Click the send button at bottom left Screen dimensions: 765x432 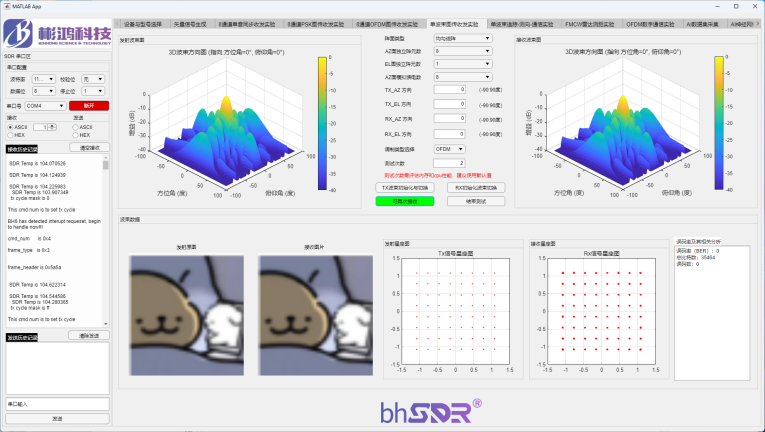point(58,419)
